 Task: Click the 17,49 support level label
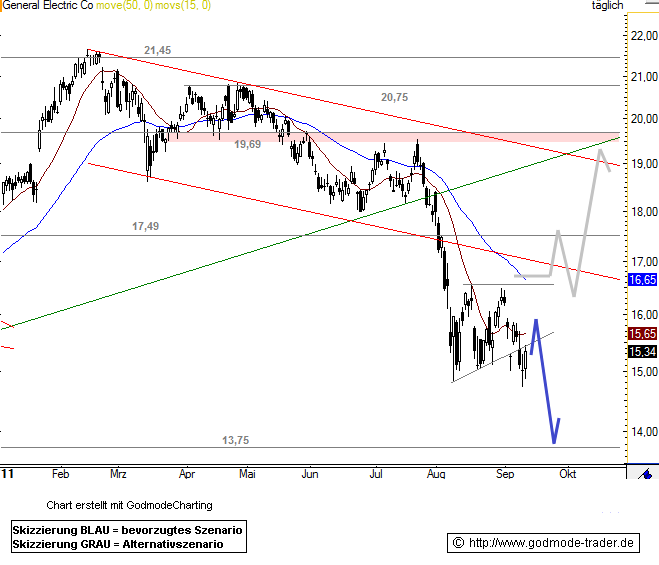(x=146, y=227)
